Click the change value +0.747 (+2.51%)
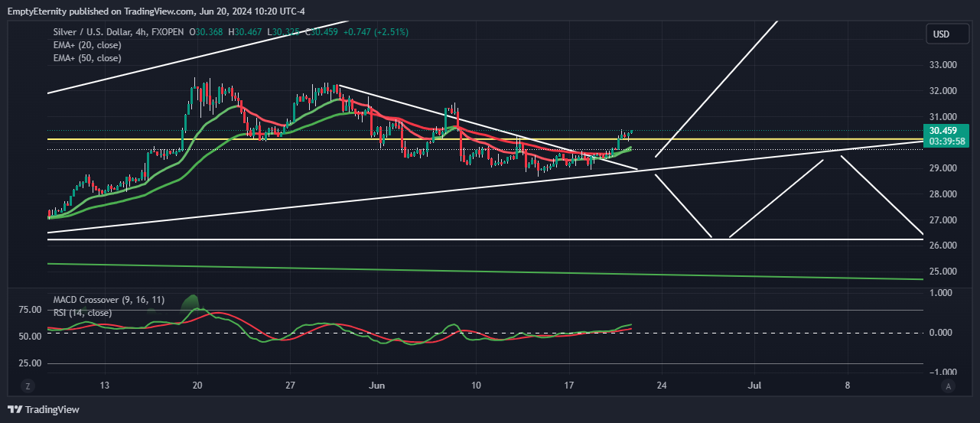Viewport: 980px width, 423px height. click(376, 32)
